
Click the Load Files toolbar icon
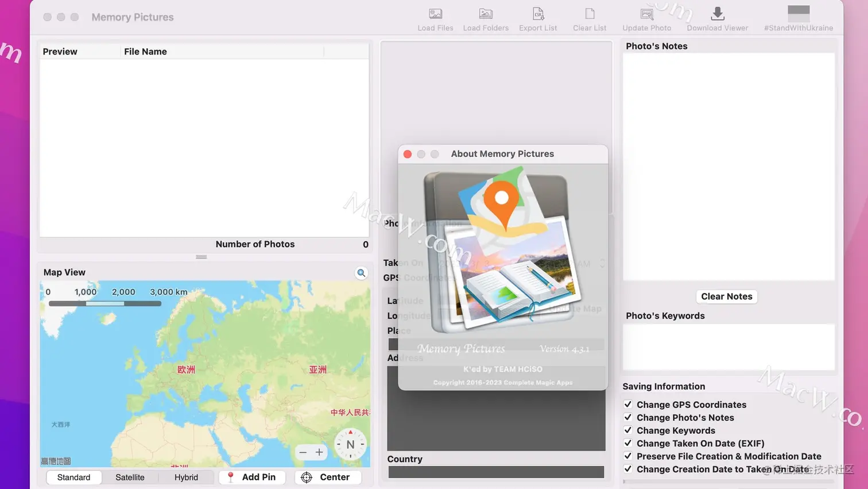[x=435, y=14]
